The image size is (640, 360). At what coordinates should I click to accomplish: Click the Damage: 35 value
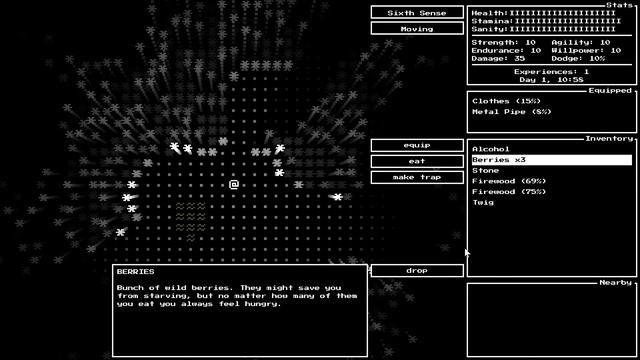pos(498,59)
